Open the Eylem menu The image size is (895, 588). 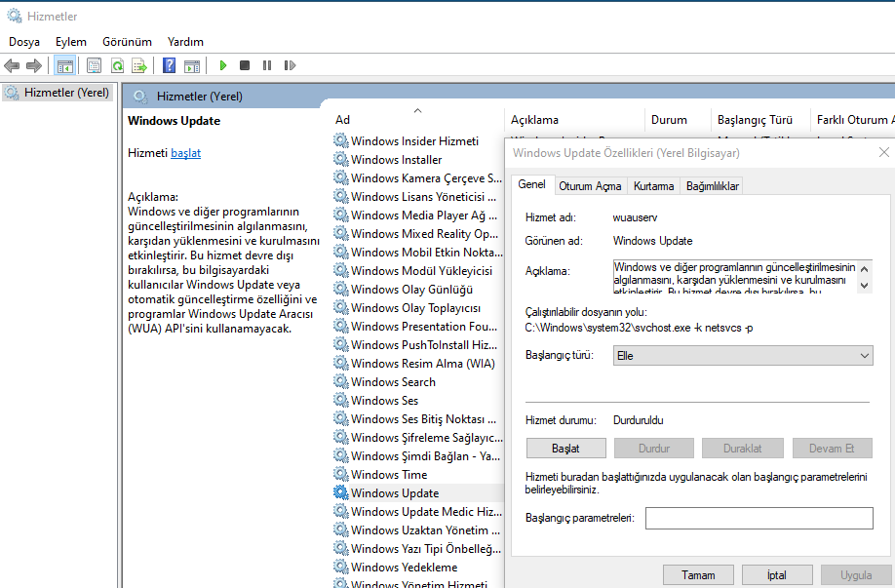pyautogui.click(x=71, y=42)
